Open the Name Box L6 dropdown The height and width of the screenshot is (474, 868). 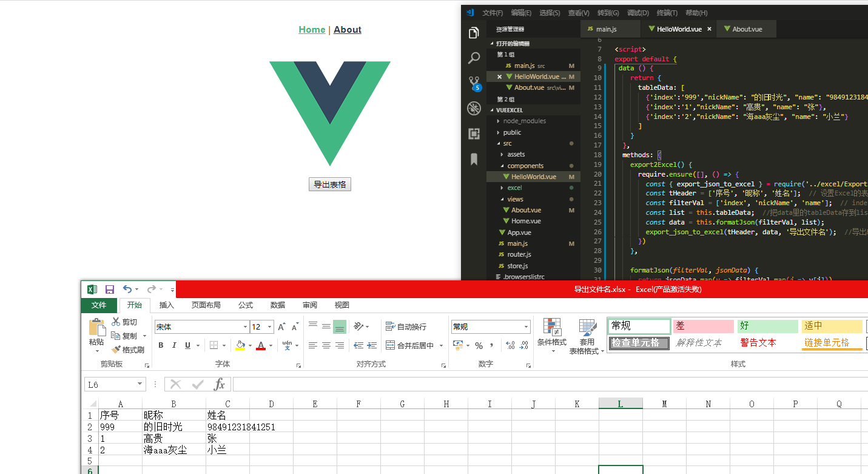140,384
